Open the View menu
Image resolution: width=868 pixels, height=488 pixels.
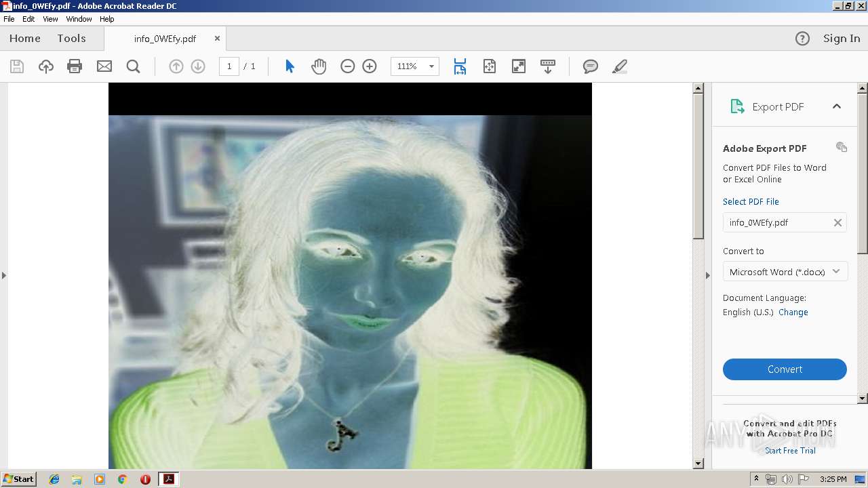tap(50, 19)
